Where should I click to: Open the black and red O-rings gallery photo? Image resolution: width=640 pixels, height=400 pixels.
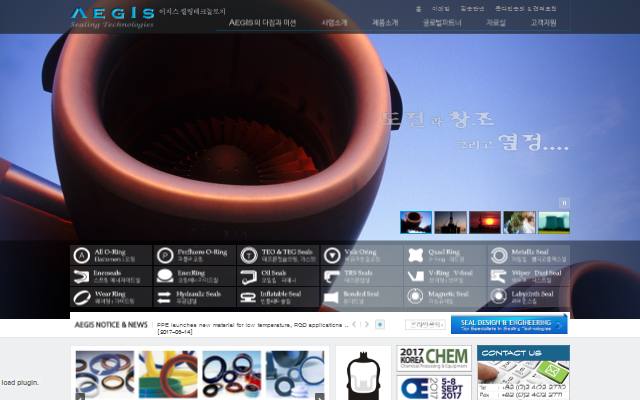coord(231,375)
